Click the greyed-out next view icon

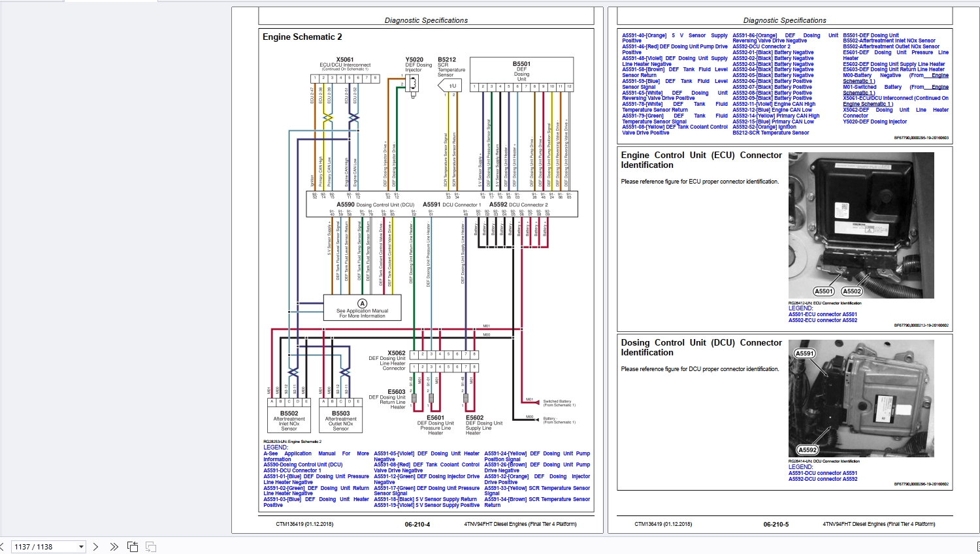[x=151, y=547]
